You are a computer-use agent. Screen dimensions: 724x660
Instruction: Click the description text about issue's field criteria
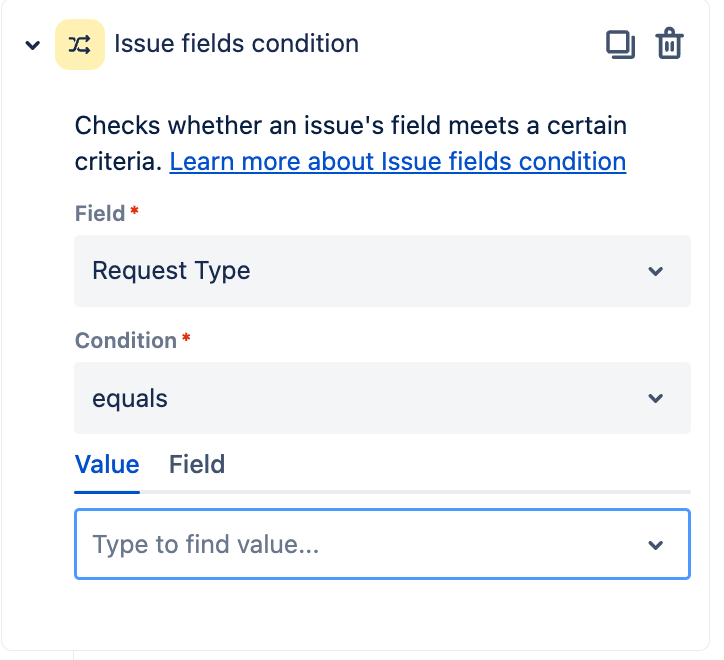point(350,127)
